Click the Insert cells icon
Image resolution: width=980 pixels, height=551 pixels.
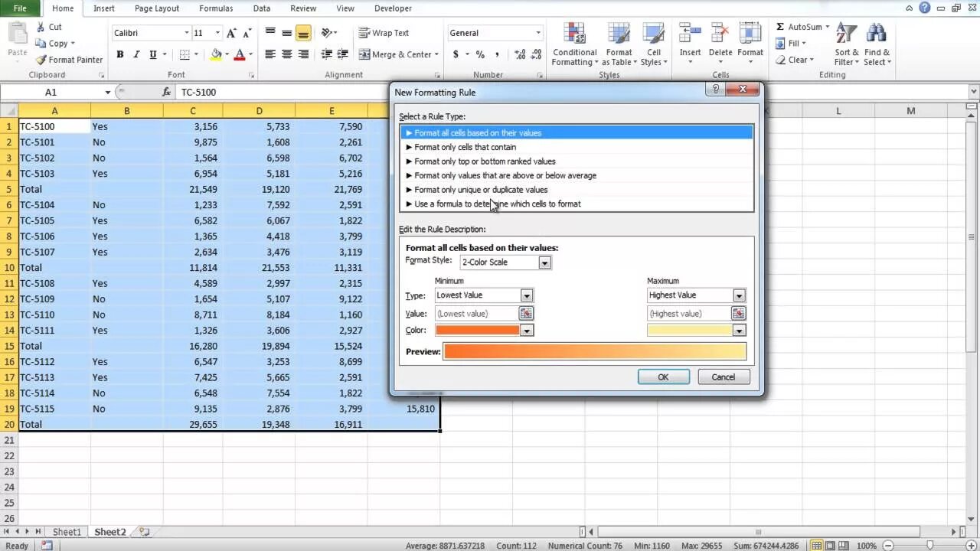click(x=690, y=33)
